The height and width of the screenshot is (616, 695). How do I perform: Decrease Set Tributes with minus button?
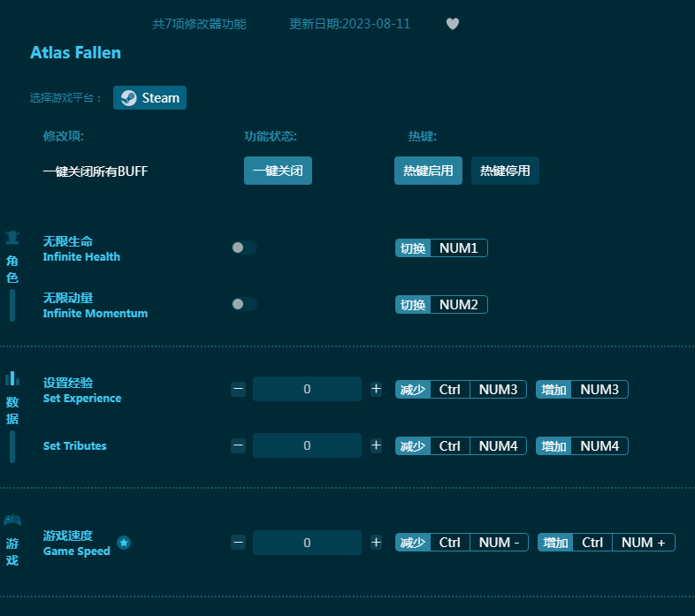[x=238, y=445]
